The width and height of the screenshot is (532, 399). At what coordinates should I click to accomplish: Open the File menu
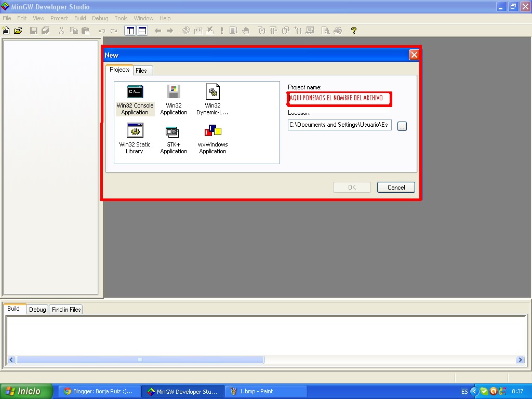7,18
